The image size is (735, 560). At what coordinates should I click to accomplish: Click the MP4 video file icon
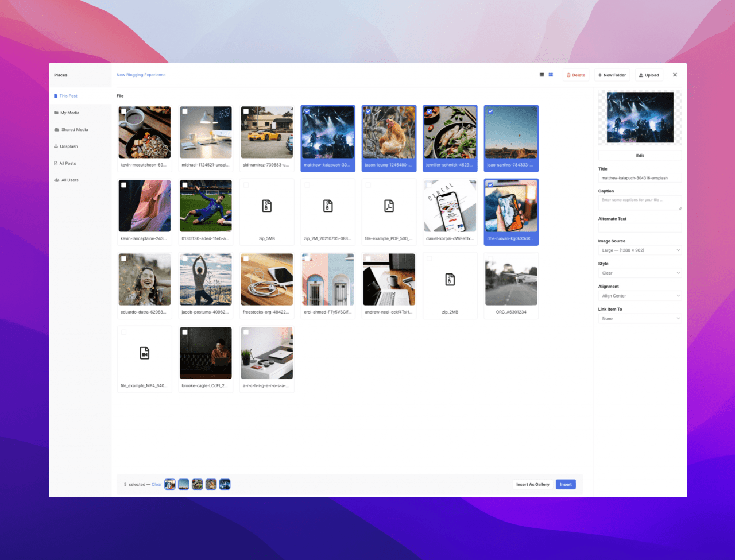click(145, 353)
